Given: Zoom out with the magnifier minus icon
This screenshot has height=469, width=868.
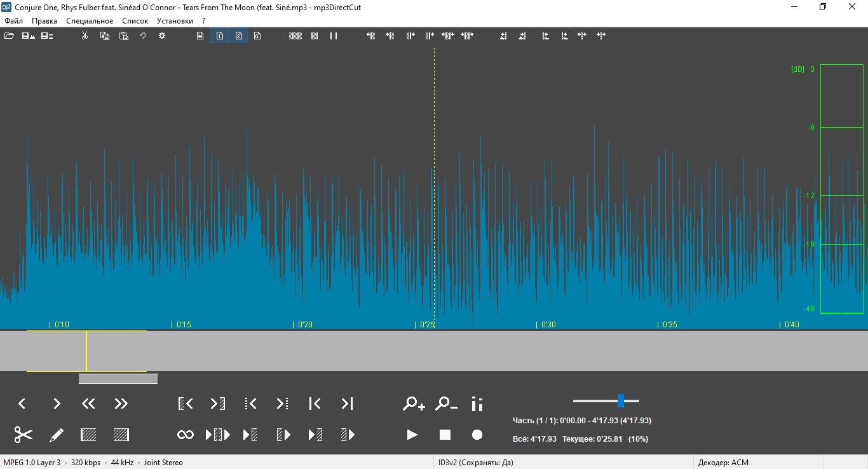Looking at the screenshot, I should (446, 404).
